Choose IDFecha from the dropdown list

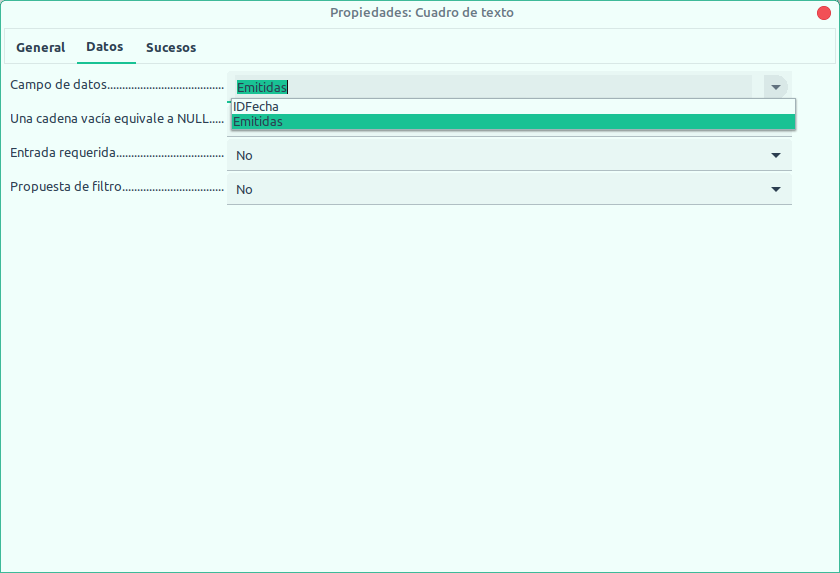point(513,107)
